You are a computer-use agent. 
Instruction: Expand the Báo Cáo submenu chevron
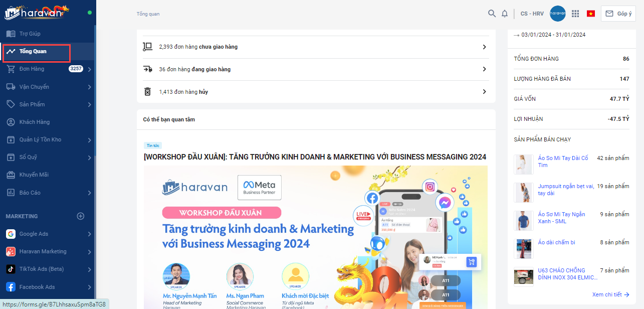click(x=89, y=193)
